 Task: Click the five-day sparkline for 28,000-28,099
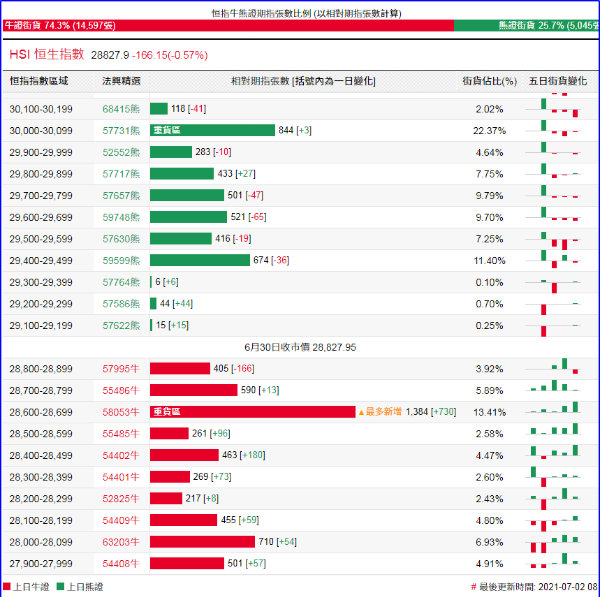pyautogui.click(x=553, y=543)
